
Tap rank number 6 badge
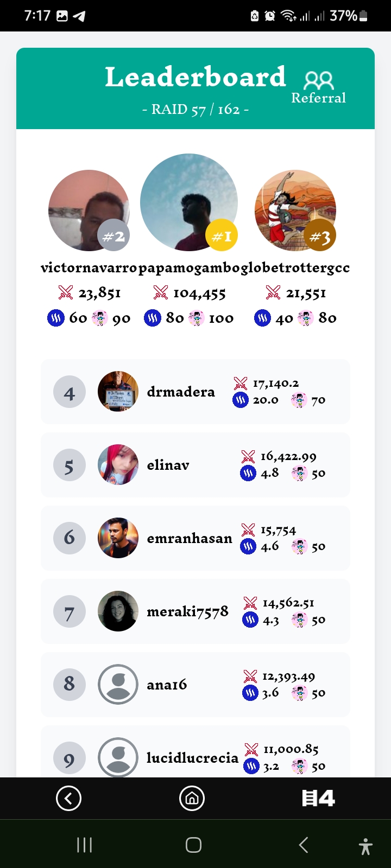click(x=70, y=538)
